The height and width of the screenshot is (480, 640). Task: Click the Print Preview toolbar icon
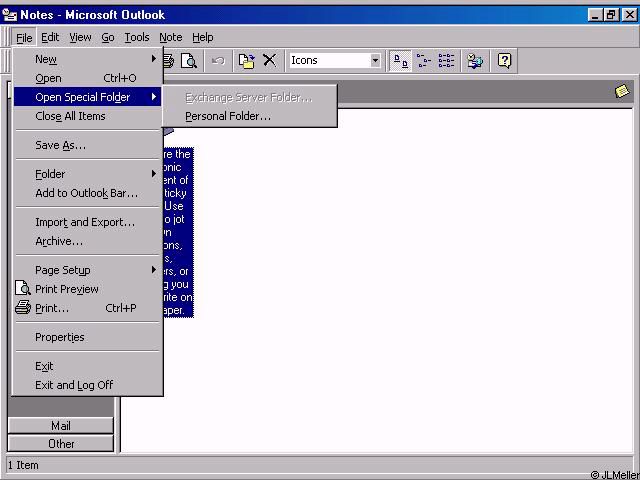(189, 61)
